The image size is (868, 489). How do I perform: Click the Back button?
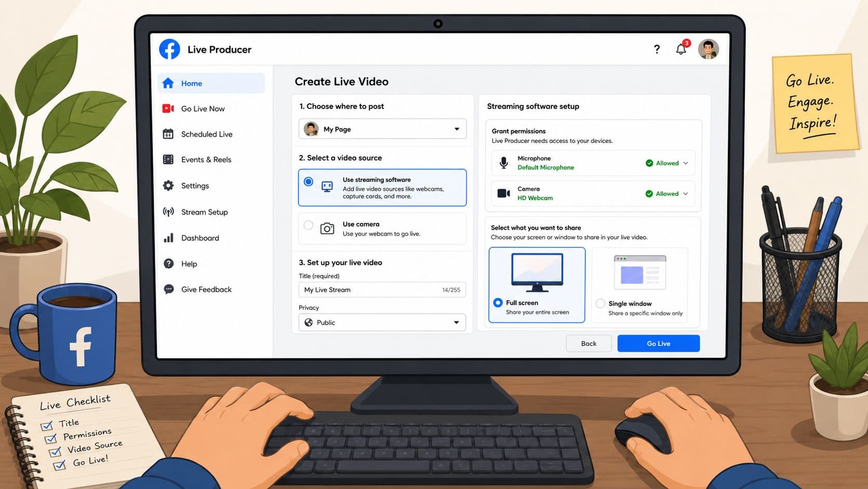589,343
